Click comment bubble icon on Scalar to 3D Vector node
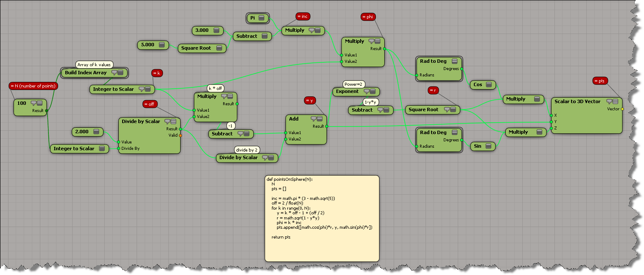 (609, 101)
